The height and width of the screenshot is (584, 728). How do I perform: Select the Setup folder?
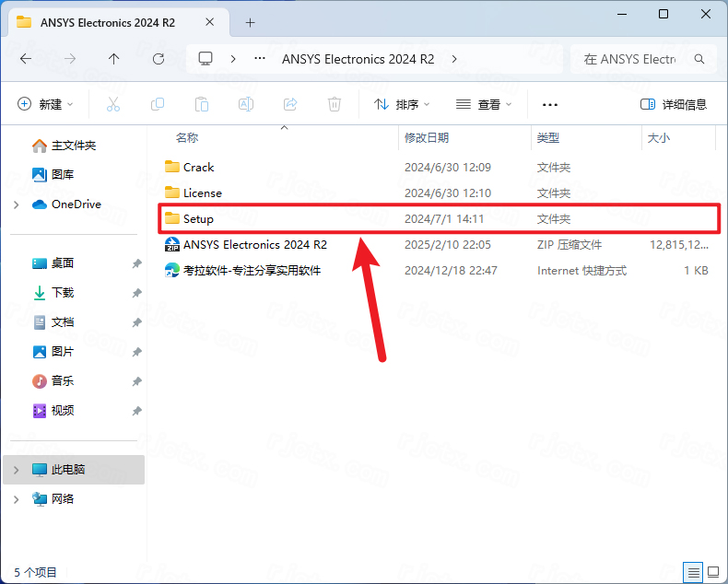[x=198, y=219]
